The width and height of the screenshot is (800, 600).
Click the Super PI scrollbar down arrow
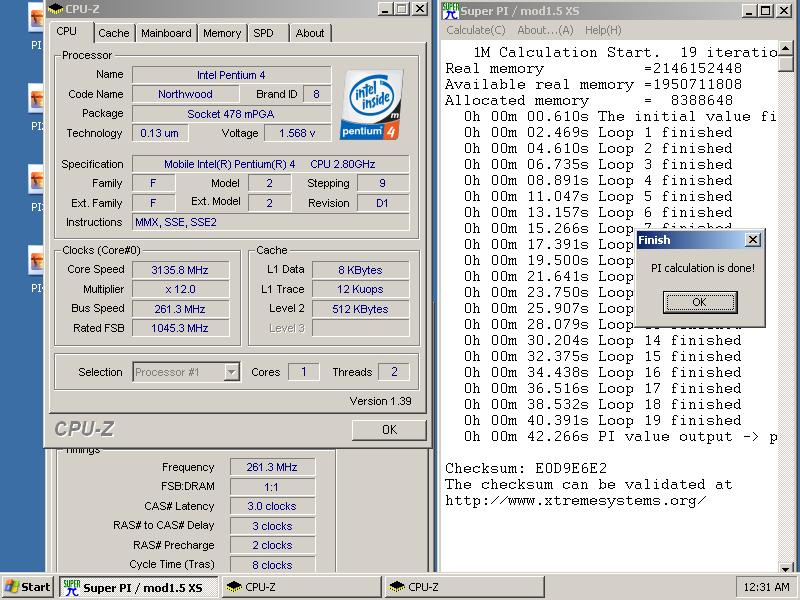pos(785,567)
